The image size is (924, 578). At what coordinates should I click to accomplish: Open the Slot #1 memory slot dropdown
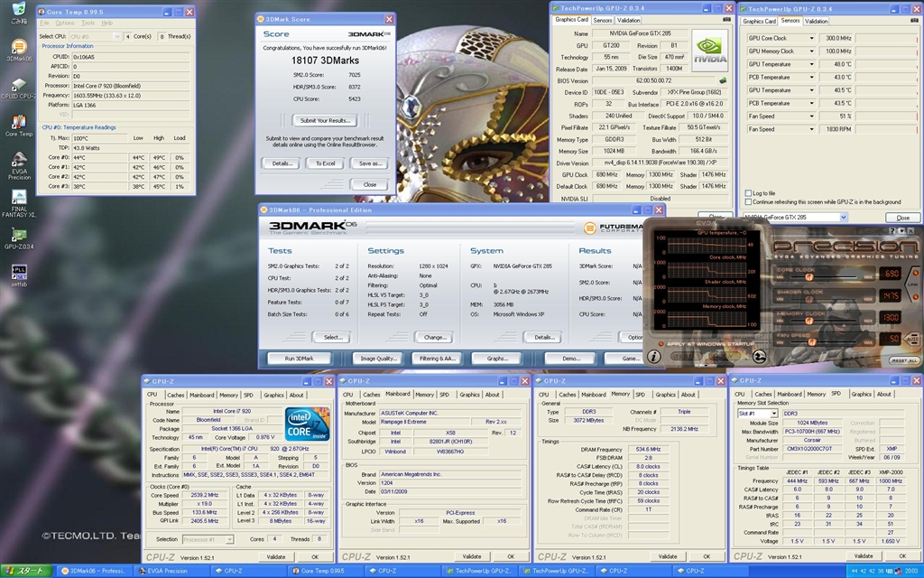[x=773, y=414]
